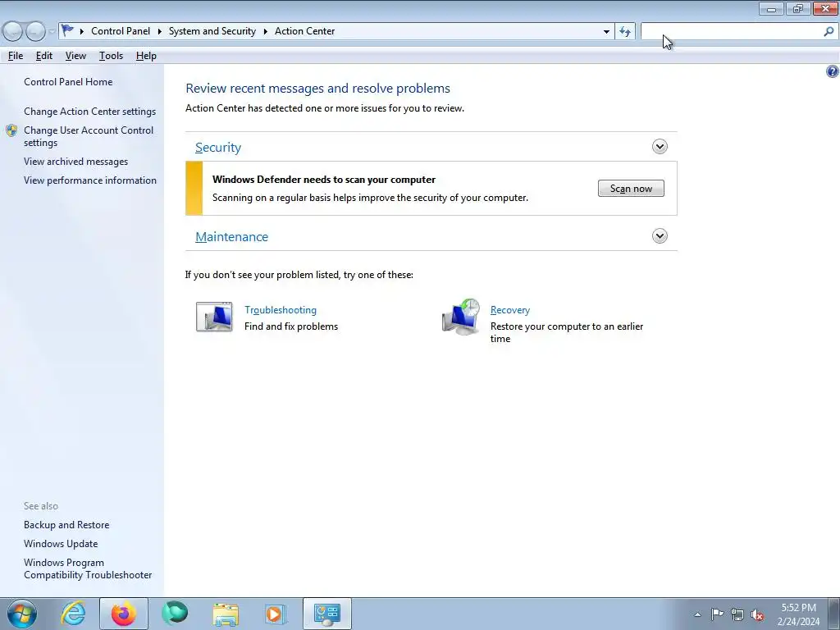Expand the Maintenance section chevron
Image resolution: width=840 pixels, height=630 pixels.
pyautogui.click(x=660, y=235)
